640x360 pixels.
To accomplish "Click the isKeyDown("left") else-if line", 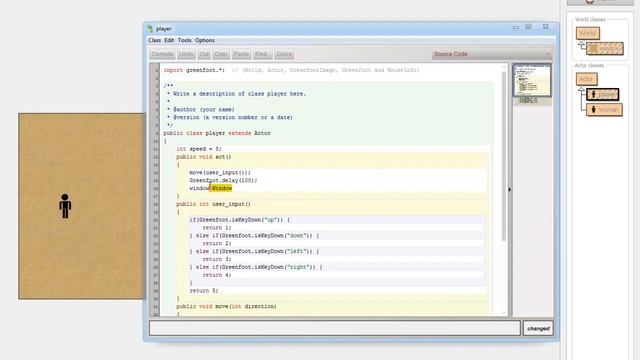I will click(254, 251).
